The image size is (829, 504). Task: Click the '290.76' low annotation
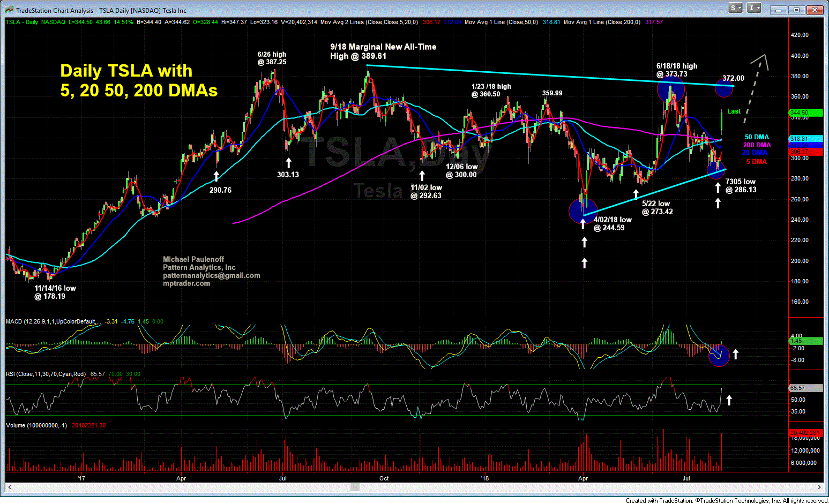coord(220,190)
